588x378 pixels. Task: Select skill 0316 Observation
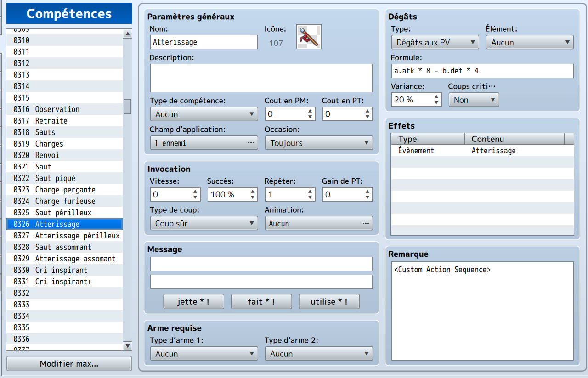tap(65, 109)
